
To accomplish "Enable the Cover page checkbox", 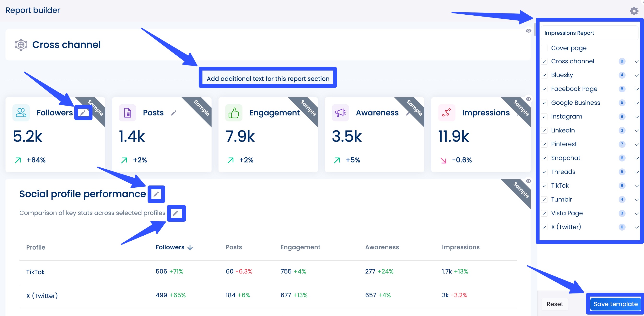I will (x=544, y=48).
